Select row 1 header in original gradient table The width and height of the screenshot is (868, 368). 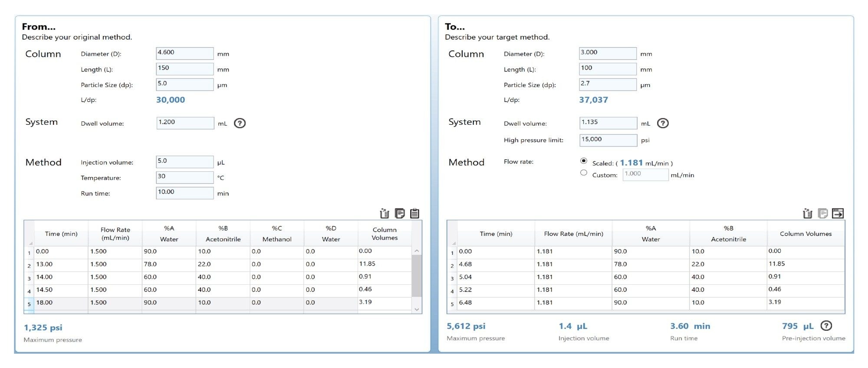(x=29, y=252)
